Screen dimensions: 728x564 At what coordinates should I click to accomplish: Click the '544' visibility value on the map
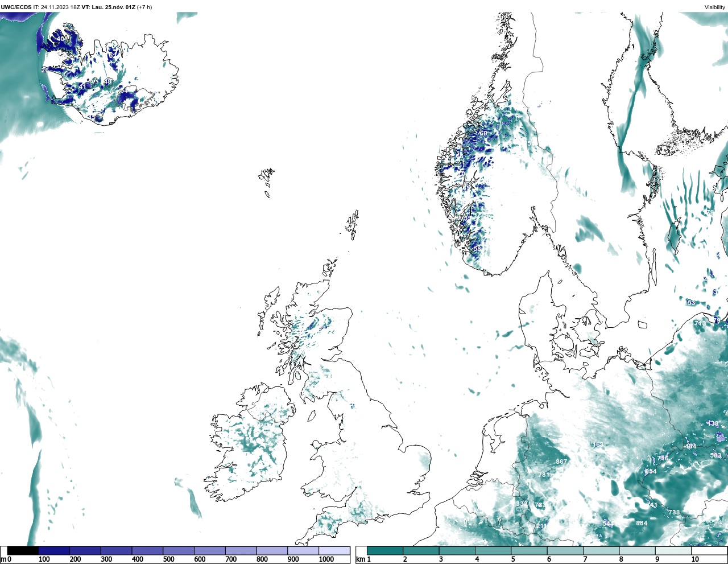[x=608, y=524]
